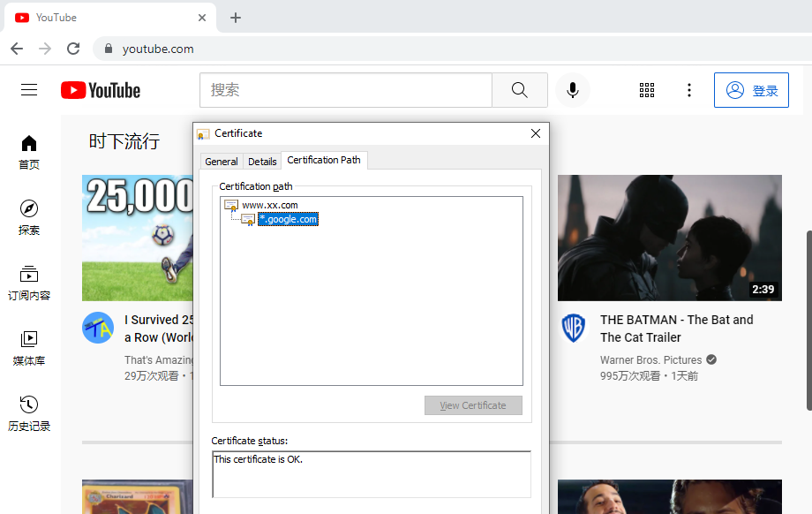Reload the YouTube page
812x514 pixels.
pyautogui.click(x=73, y=49)
